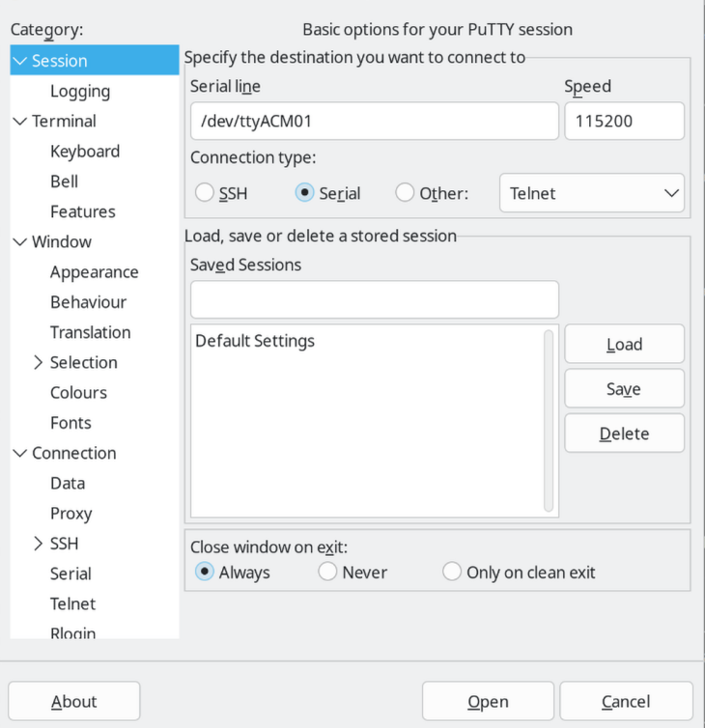Open the Colours settings panel
The height and width of the screenshot is (728, 705).
pos(78,393)
